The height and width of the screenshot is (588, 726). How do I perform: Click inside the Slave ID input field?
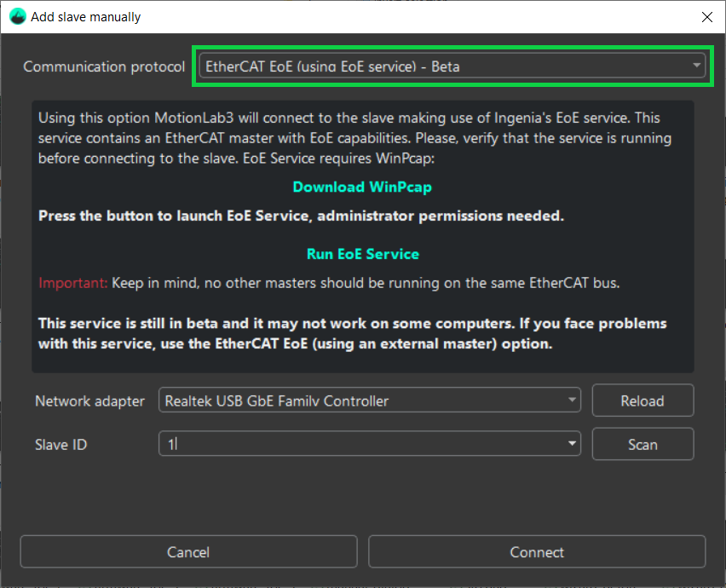tap(341, 444)
